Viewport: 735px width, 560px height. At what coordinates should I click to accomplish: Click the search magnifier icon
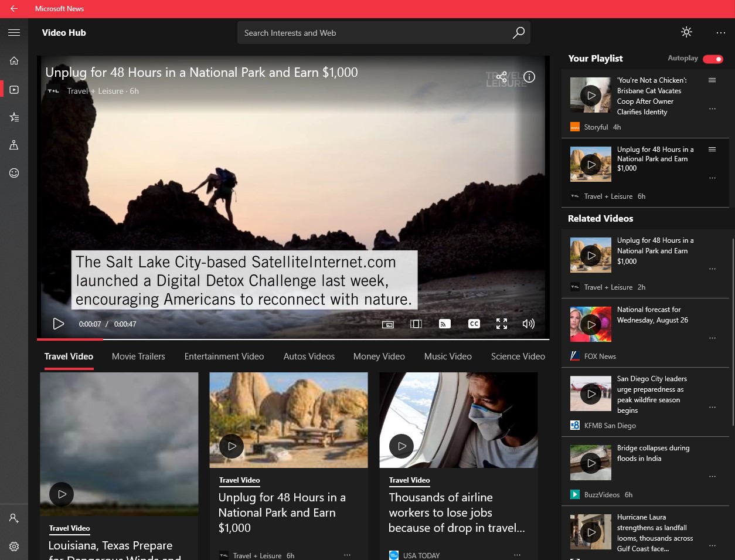519,33
